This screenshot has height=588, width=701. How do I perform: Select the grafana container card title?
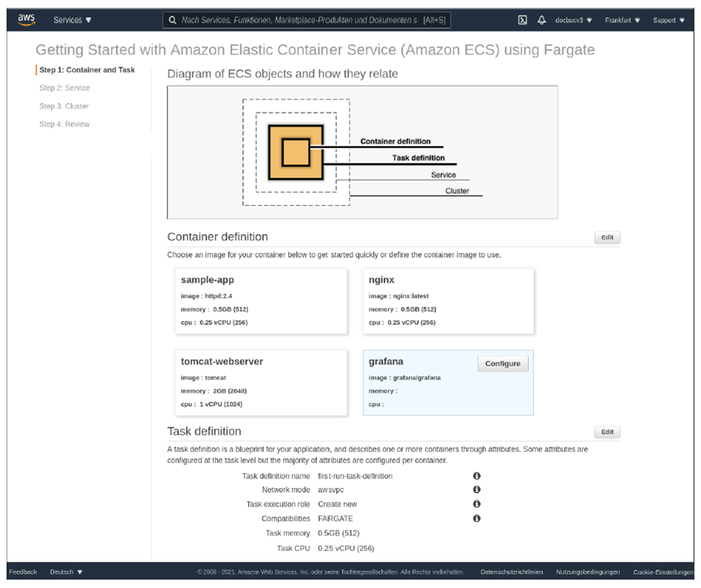pyautogui.click(x=386, y=362)
